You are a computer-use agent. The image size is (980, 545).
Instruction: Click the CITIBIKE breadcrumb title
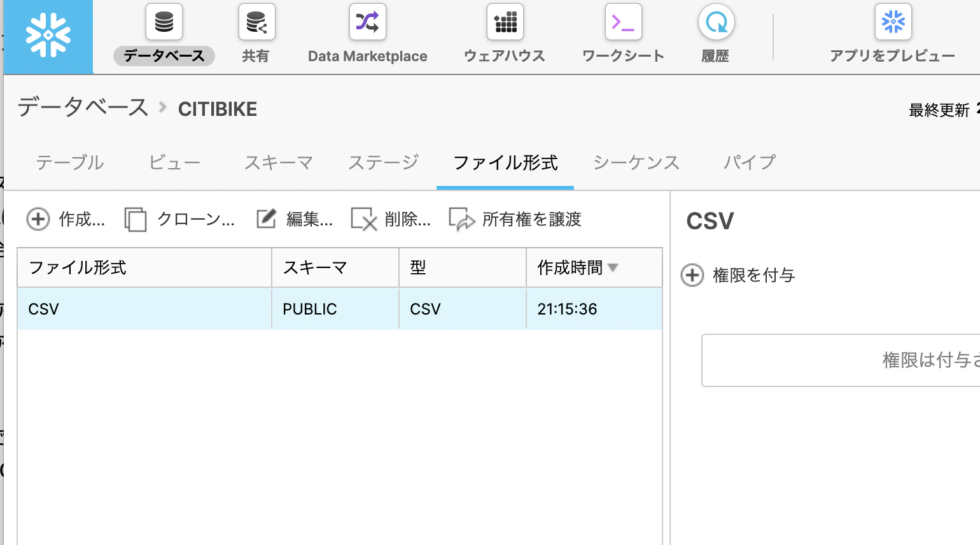[218, 109]
